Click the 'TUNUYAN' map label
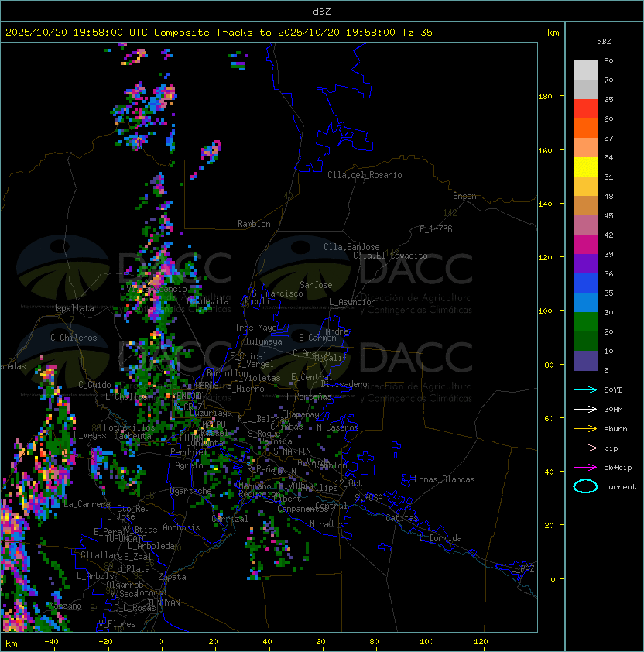This screenshot has height=652, width=644. click(x=164, y=603)
